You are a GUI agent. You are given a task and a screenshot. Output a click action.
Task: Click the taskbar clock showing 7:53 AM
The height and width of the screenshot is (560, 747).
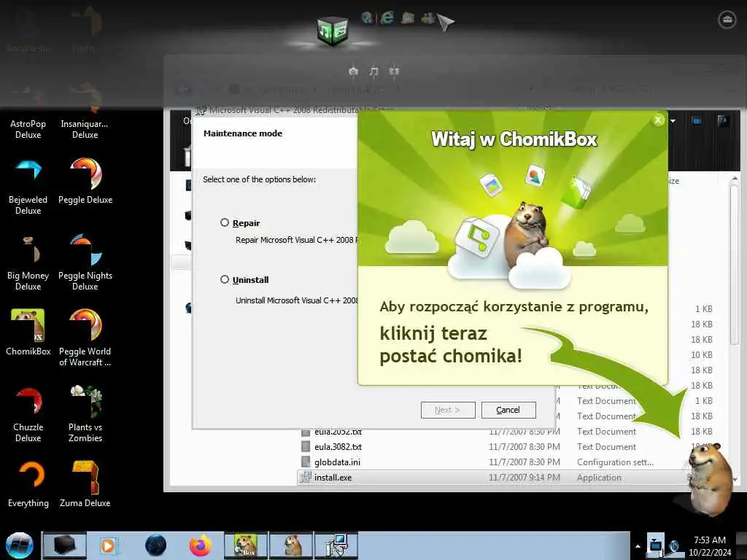click(709, 546)
